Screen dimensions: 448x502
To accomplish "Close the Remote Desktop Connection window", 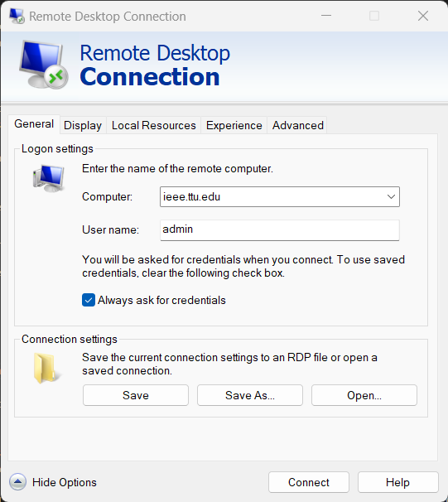I will tap(423, 16).
